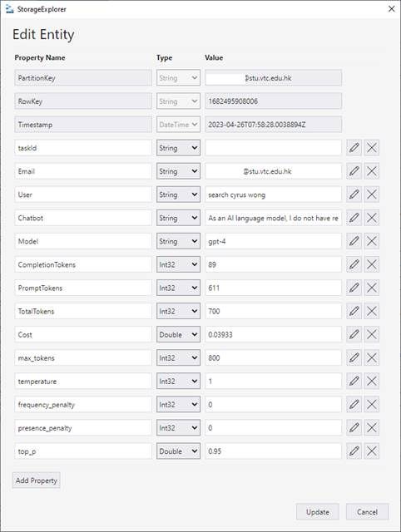Viewport: 401px width, 532px height.
Task: Open the max_tokens type dropdown
Action: click(178, 358)
